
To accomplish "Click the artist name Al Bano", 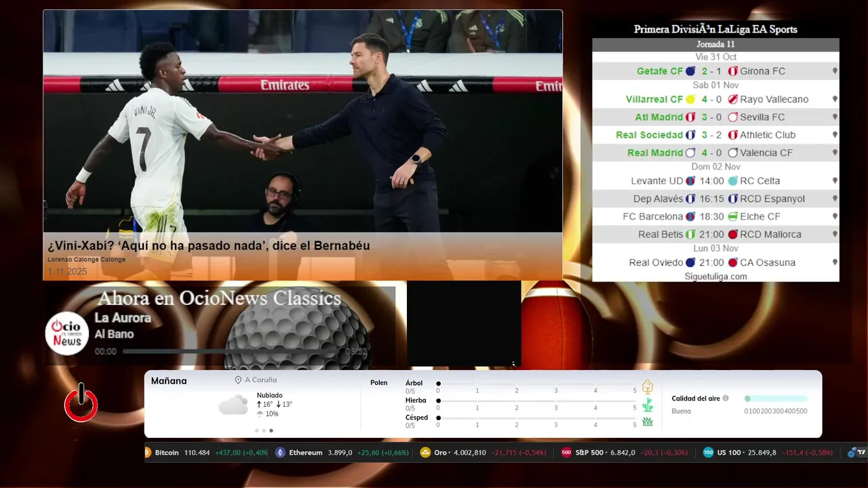I will (114, 334).
